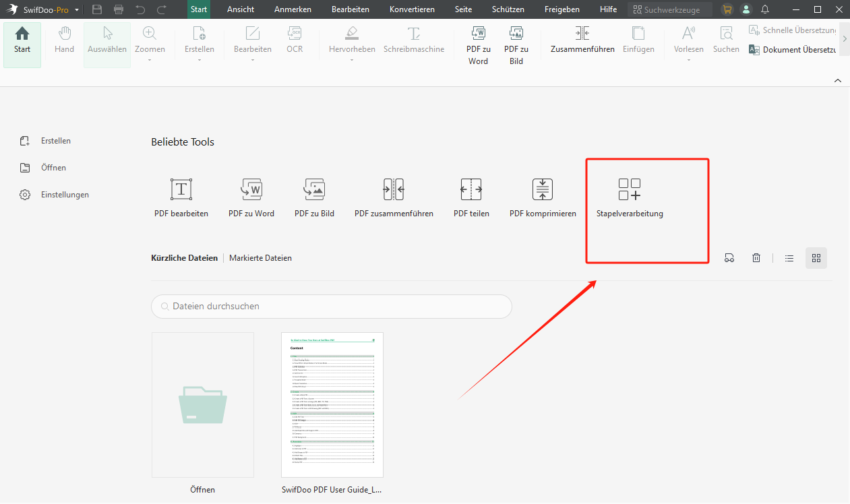Switch to the Schützen tab
This screenshot has width=850, height=504.
[508, 9]
